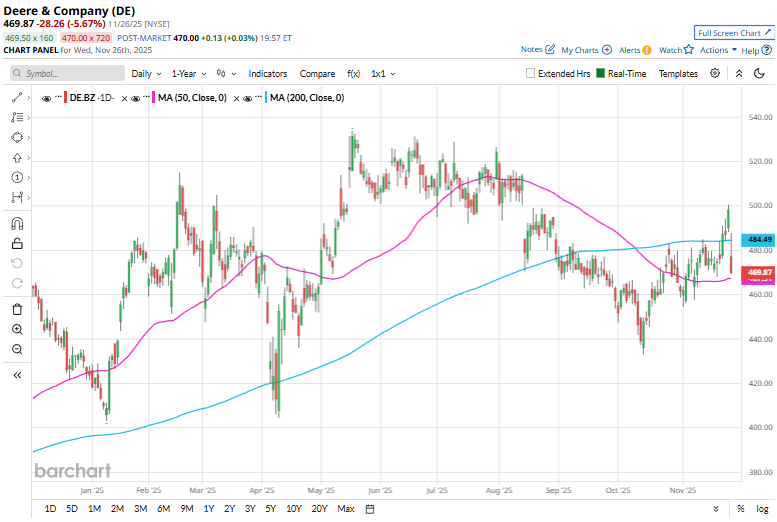Zoom in on the chart
Image resolution: width=777 pixels, height=522 pixels.
[17, 329]
